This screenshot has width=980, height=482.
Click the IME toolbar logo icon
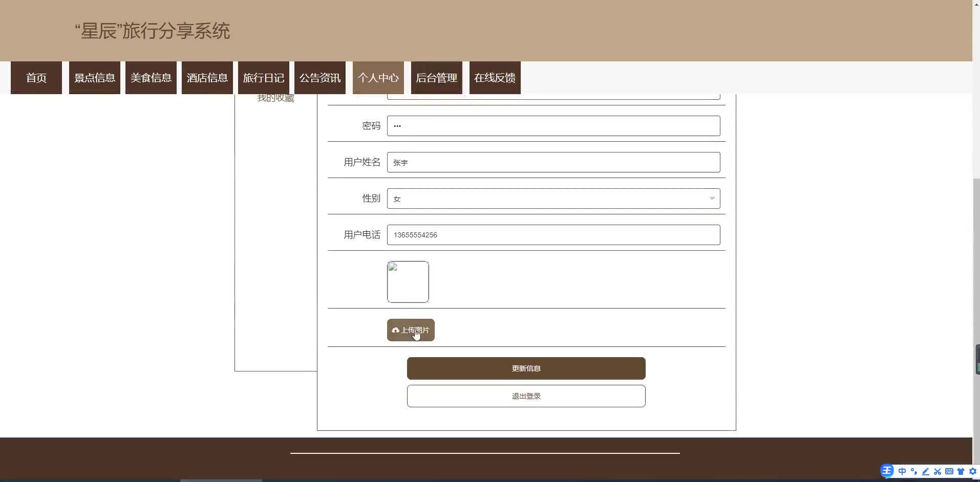click(887, 471)
